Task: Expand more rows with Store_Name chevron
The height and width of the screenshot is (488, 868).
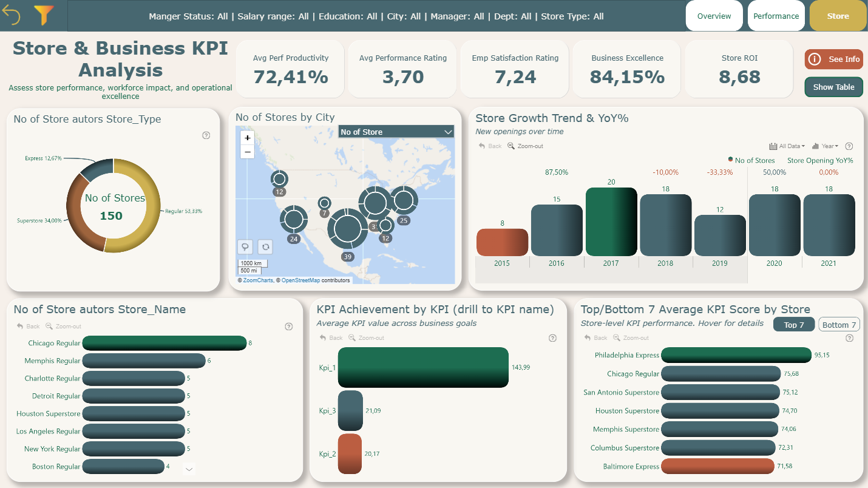Action: (189, 469)
